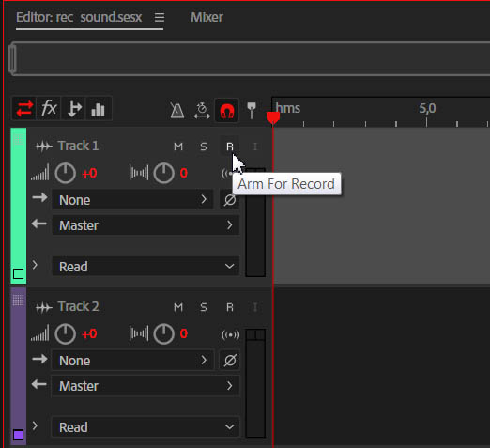This screenshot has height=448, width=490.
Task: Arm Track 2 for record
Action: (230, 307)
